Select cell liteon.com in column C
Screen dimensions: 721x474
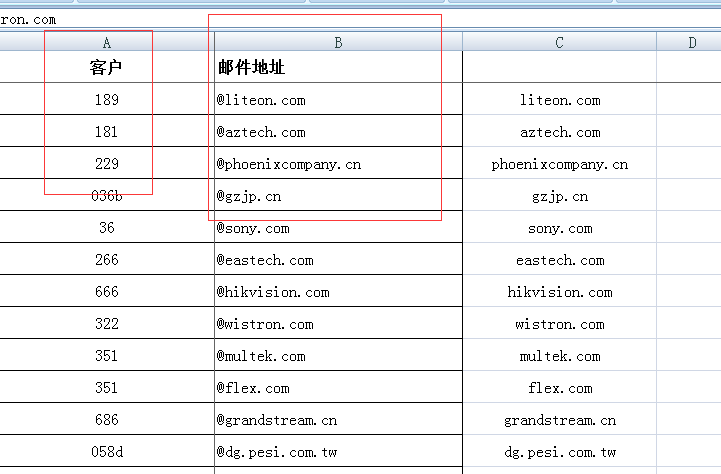coord(559,99)
